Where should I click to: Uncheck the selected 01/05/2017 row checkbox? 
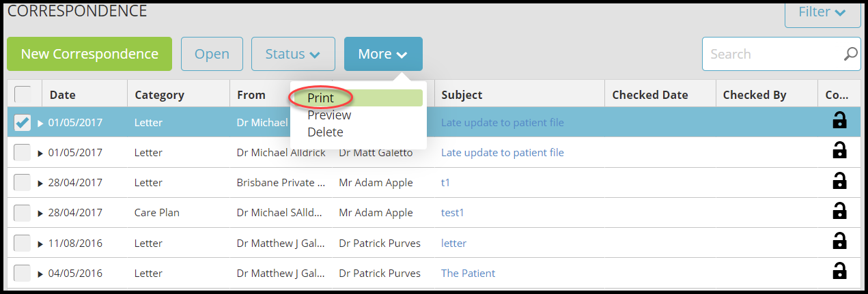pyautogui.click(x=23, y=123)
